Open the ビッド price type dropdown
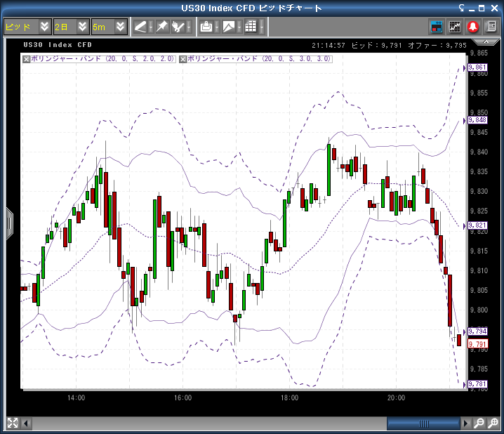Screen dimensions: 504x434 [27, 27]
